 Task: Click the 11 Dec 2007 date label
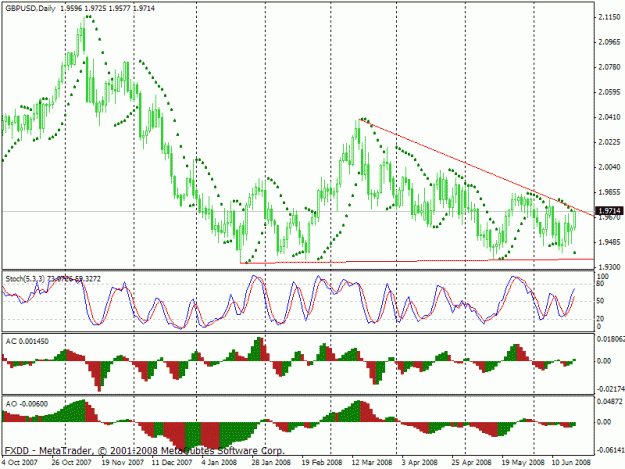(172, 463)
